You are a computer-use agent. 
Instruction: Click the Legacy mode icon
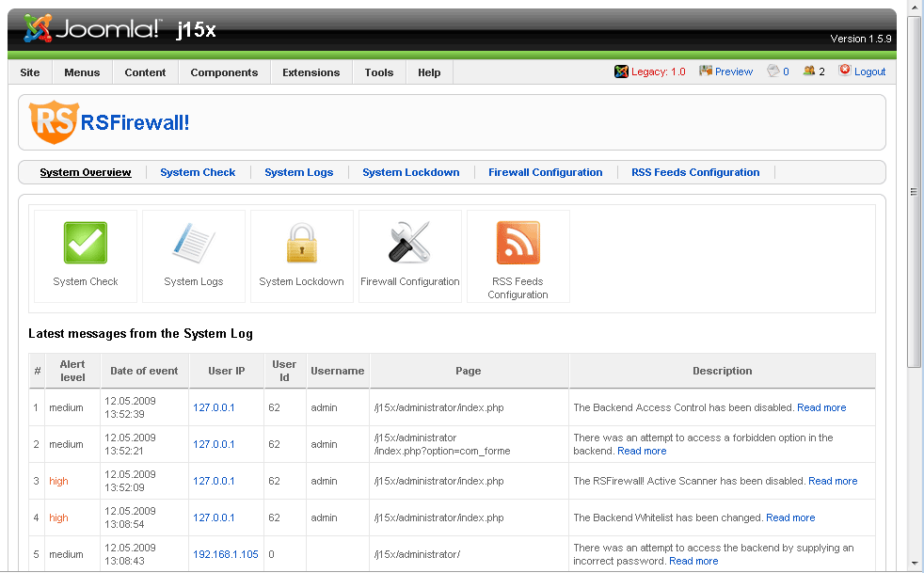pos(621,72)
